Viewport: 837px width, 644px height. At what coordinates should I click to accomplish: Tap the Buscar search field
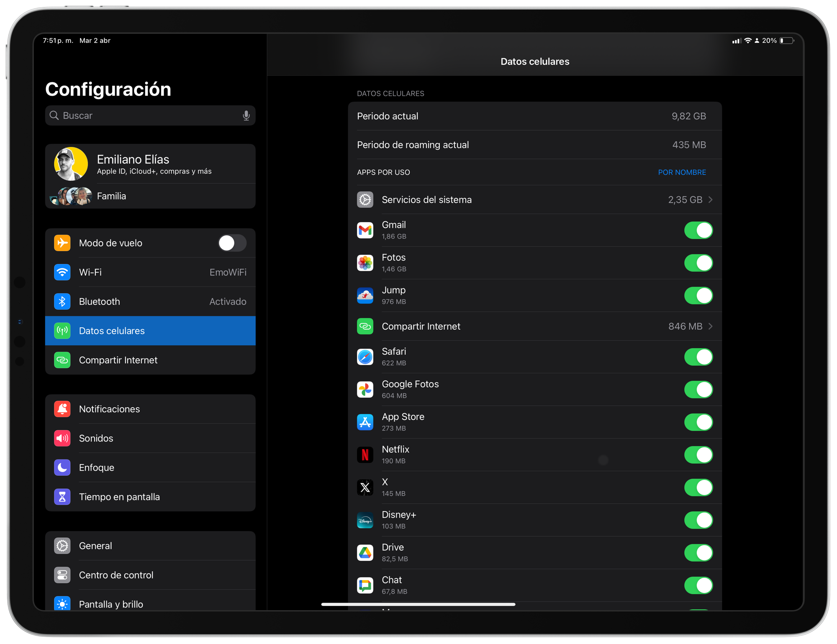point(150,115)
